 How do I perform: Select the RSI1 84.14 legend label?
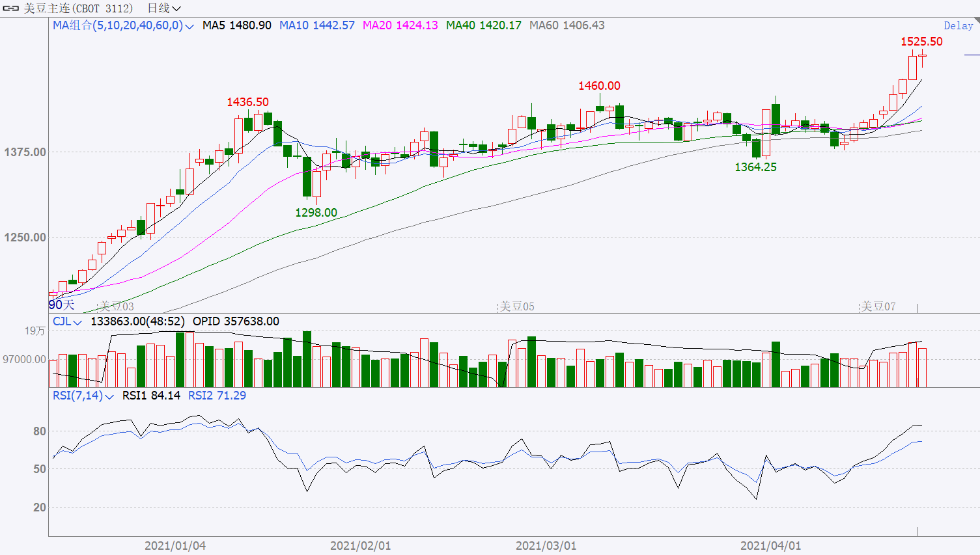(151, 396)
